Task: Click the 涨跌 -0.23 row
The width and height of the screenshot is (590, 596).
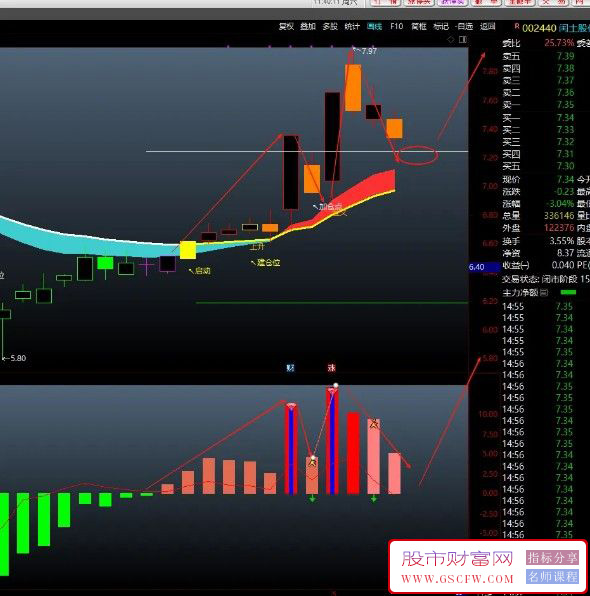Action: pos(538,192)
